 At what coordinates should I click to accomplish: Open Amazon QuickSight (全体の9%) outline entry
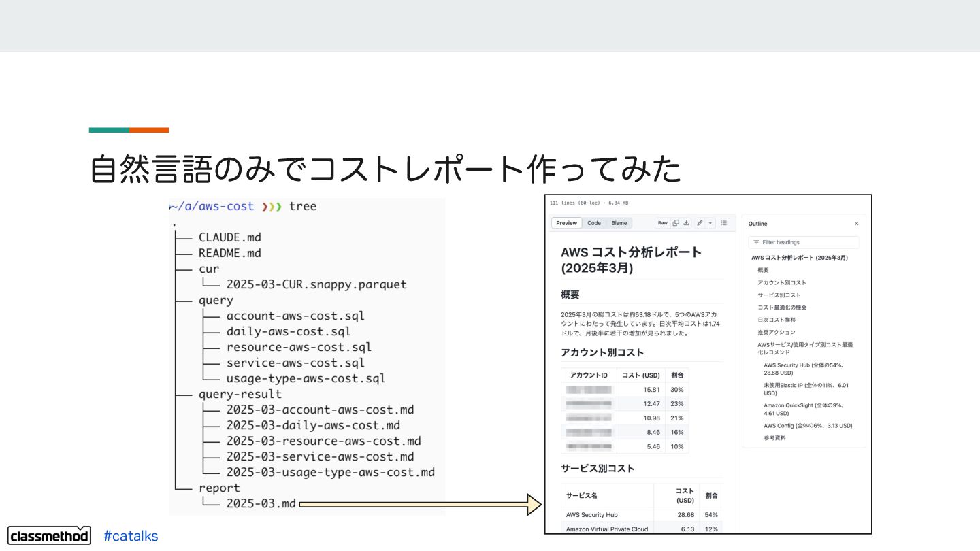pyautogui.click(x=803, y=409)
